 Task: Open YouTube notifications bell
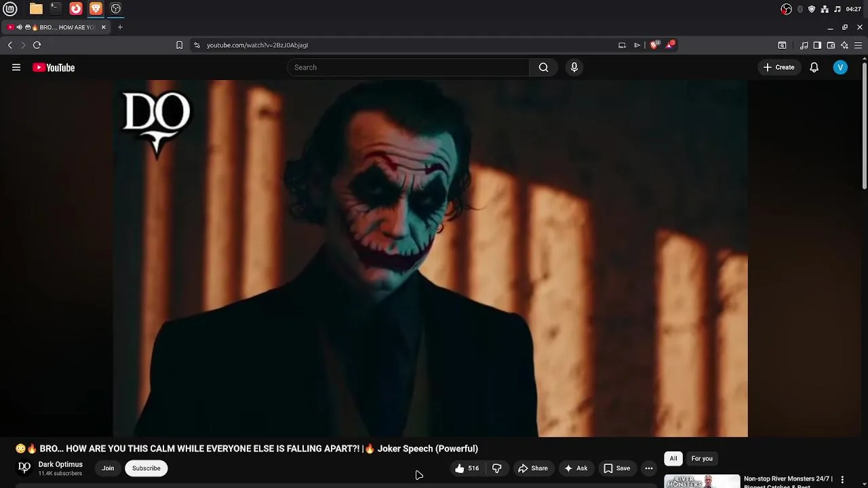814,67
